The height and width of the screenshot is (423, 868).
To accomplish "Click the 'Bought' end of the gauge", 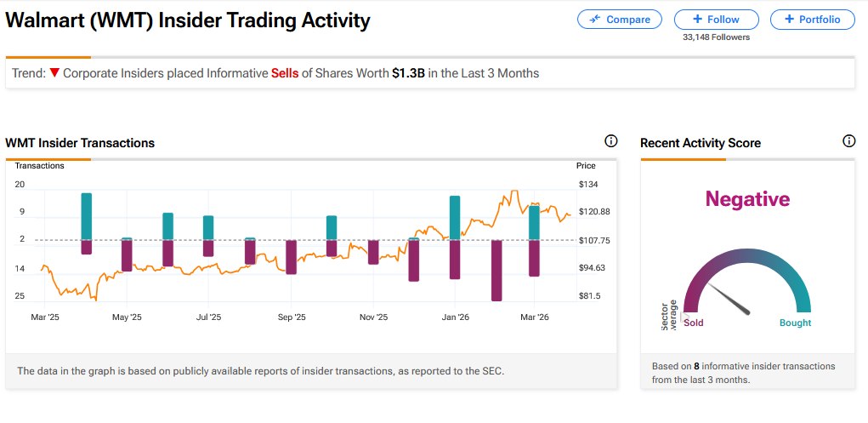I will coord(795,323).
